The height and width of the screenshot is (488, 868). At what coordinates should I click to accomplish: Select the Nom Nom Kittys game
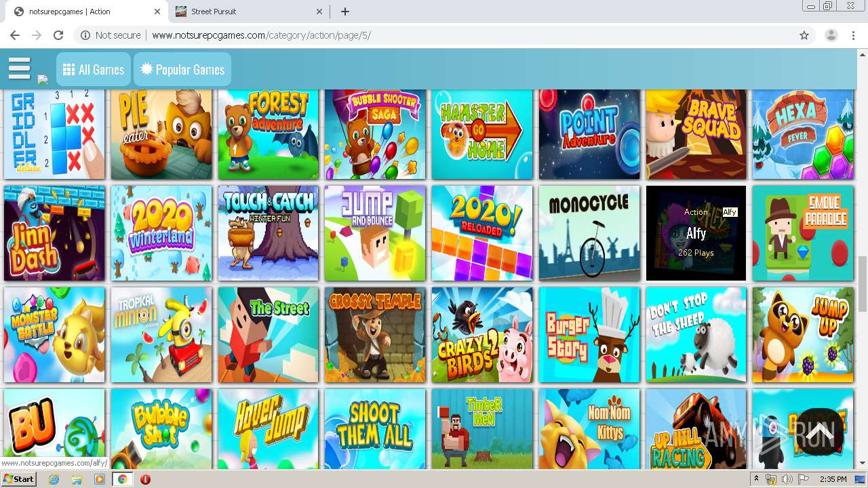click(589, 429)
